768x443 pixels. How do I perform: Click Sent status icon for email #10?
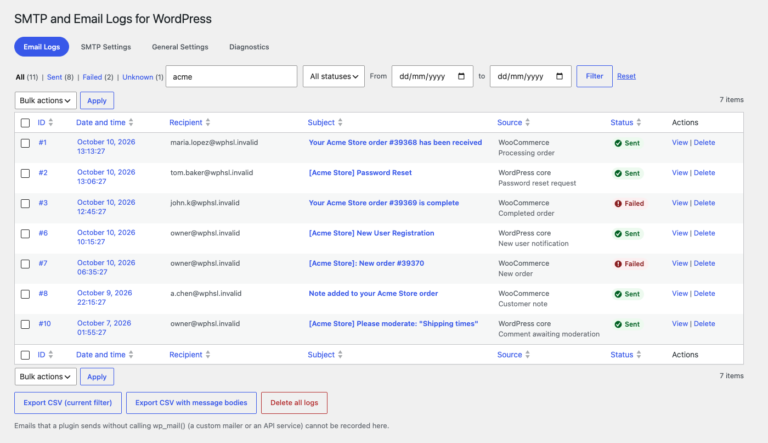click(618, 324)
